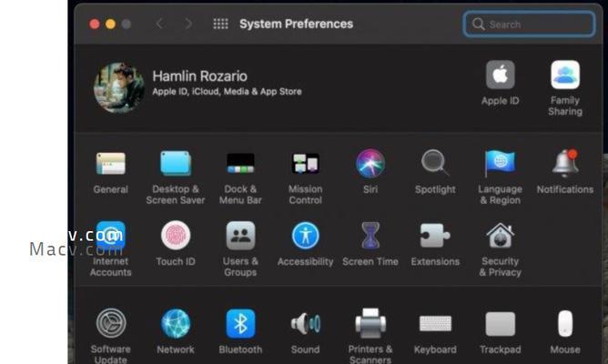This screenshot has height=364, width=608.
Task: Open Touch ID preferences
Action: pyautogui.click(x=176, y=236)
